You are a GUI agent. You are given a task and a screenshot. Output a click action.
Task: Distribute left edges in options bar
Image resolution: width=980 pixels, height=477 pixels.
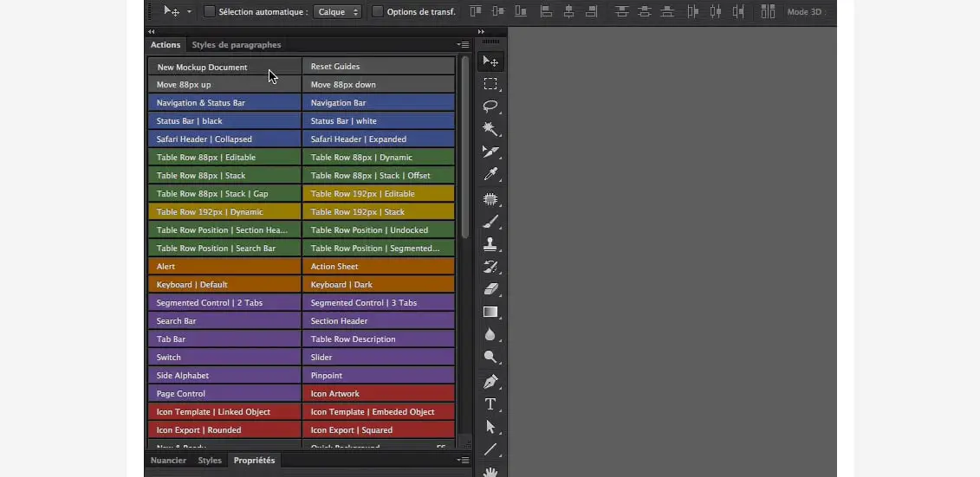pyautogui.click(x=692, y=11)
